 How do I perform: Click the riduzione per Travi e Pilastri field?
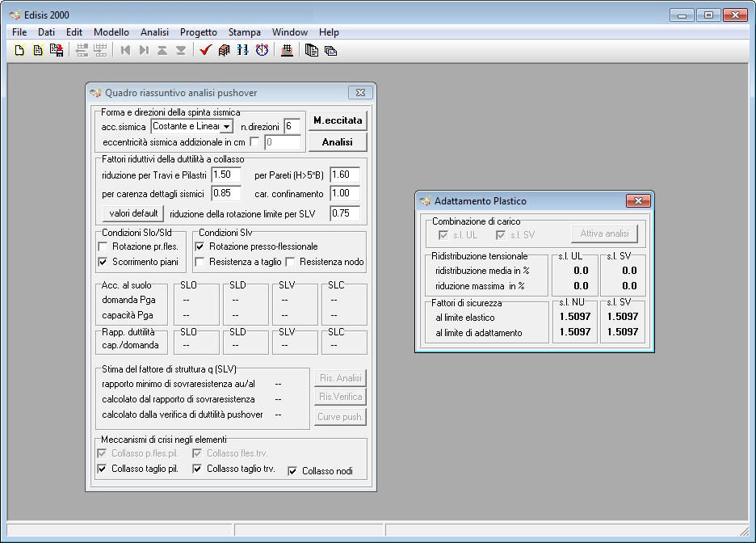(x=226, y=175)
